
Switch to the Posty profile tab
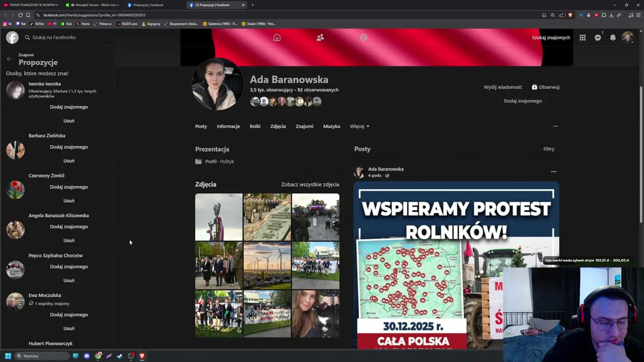point(201,126)
